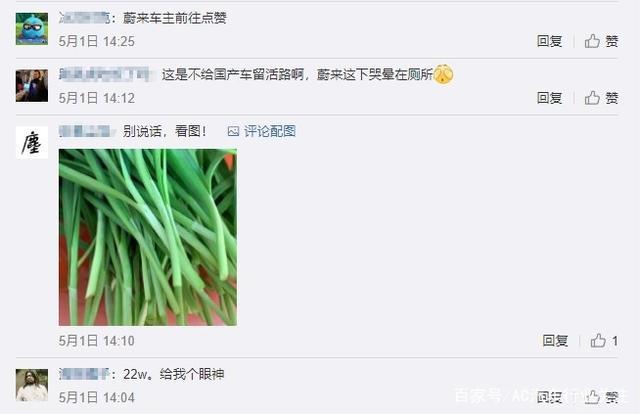Reply to the 14:12 comment
Image resolution: width=640 pixels, height=414 pixels.
click(549, 98)
